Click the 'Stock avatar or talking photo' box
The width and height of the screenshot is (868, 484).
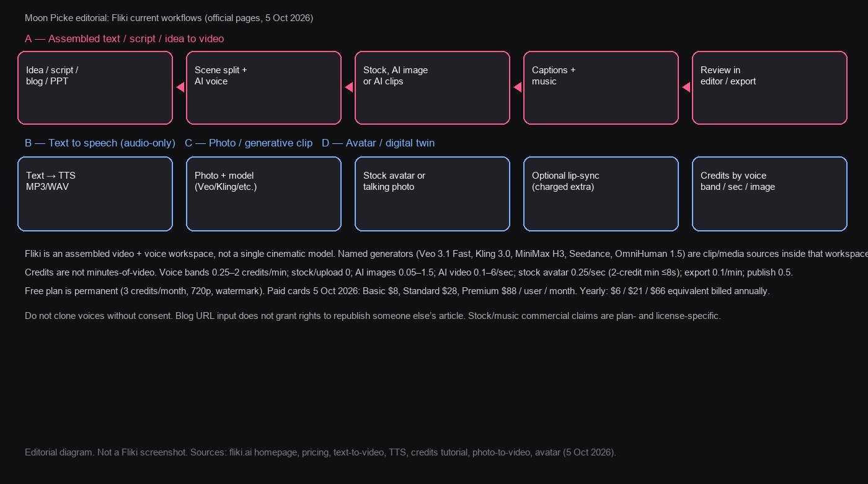click(432, 194)
